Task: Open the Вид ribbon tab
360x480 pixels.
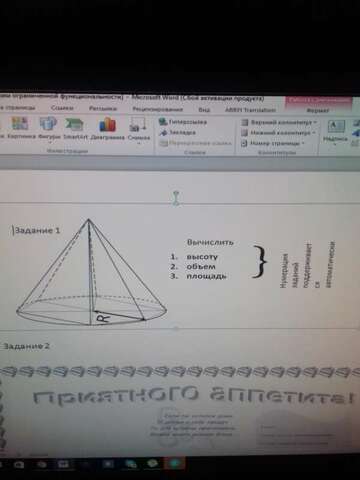Action: click(x=204, y=110)
